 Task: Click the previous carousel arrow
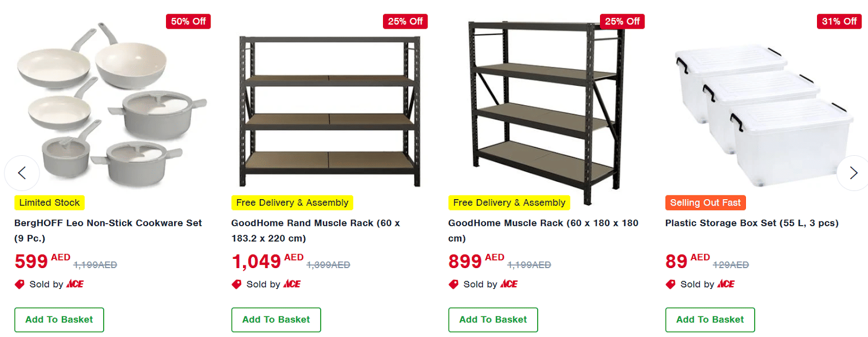[x=22, y=173]
